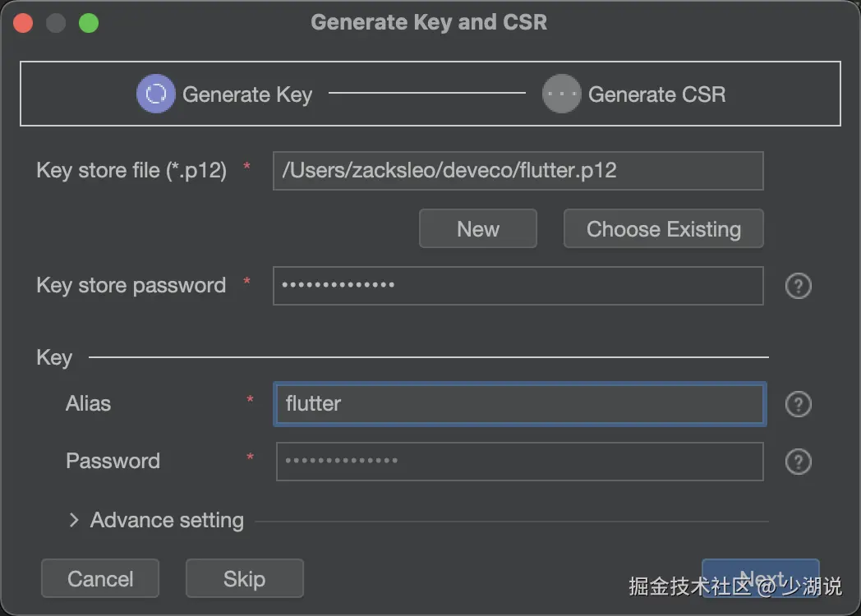Show help for the key Password field
The width and height of the screenshot is (861, 616).
coord(799,462)
